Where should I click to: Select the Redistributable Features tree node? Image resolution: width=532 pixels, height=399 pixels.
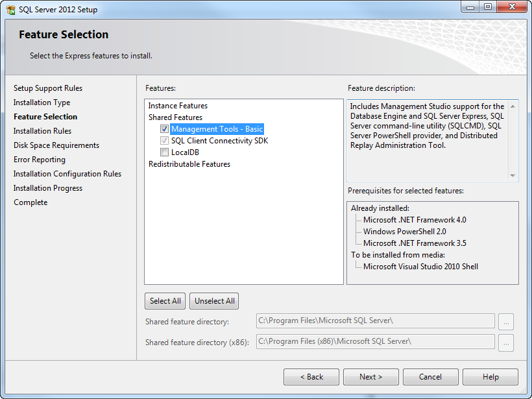(x=189, y=164)
